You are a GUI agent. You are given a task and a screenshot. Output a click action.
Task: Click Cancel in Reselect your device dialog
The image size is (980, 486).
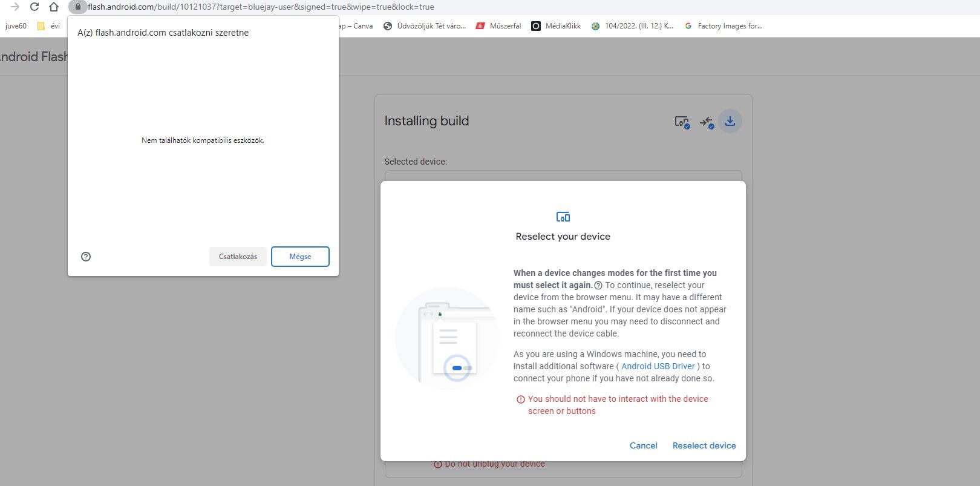click(643, 445)
